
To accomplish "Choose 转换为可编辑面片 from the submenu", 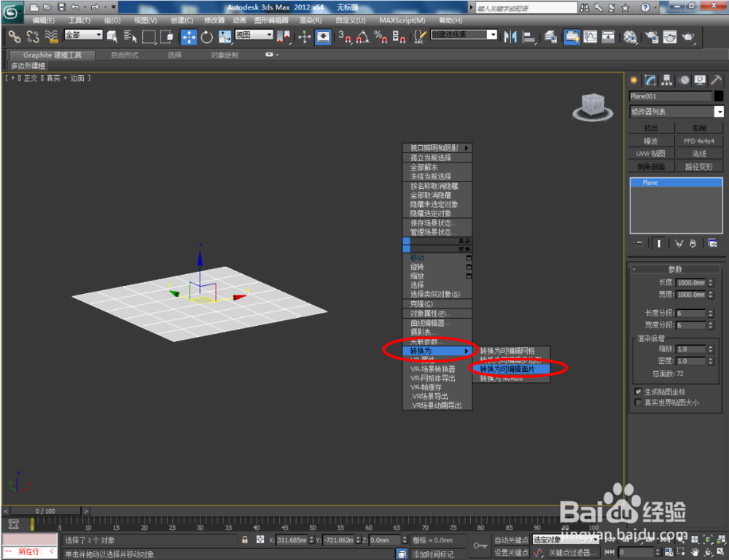I will (x=512, y=369).
